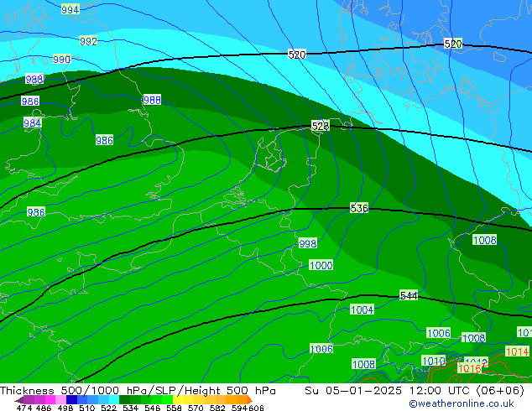Select the 528 height contour label
Image resolution: width=532 pixels, height=411 pixels.
click(x=321, y=126)
